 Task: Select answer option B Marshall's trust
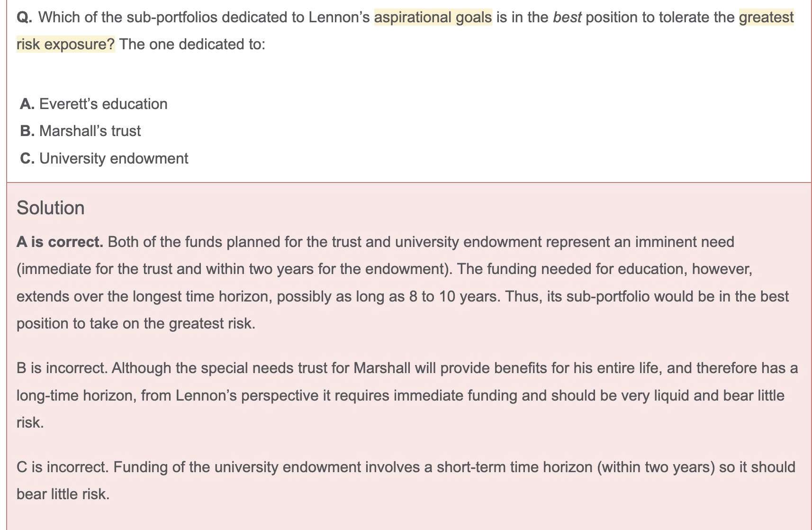pyautogui.click(x=90, y=131)
